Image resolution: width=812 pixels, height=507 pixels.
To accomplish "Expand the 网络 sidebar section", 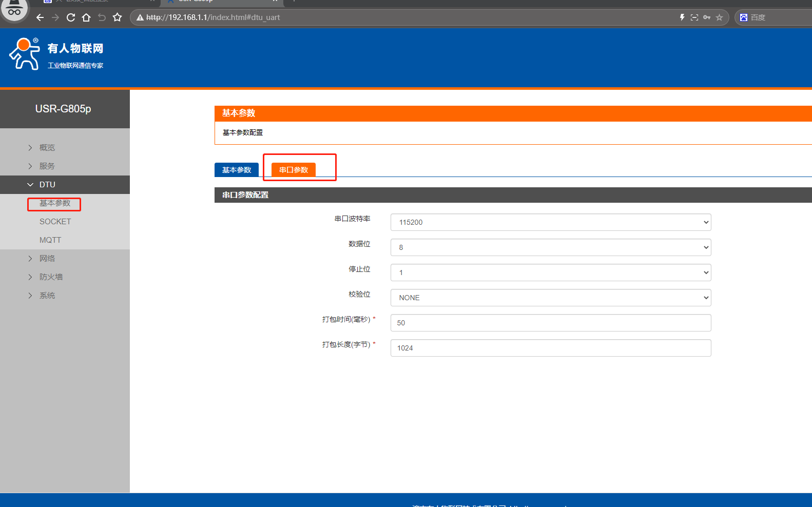I will tap(47, 259).
